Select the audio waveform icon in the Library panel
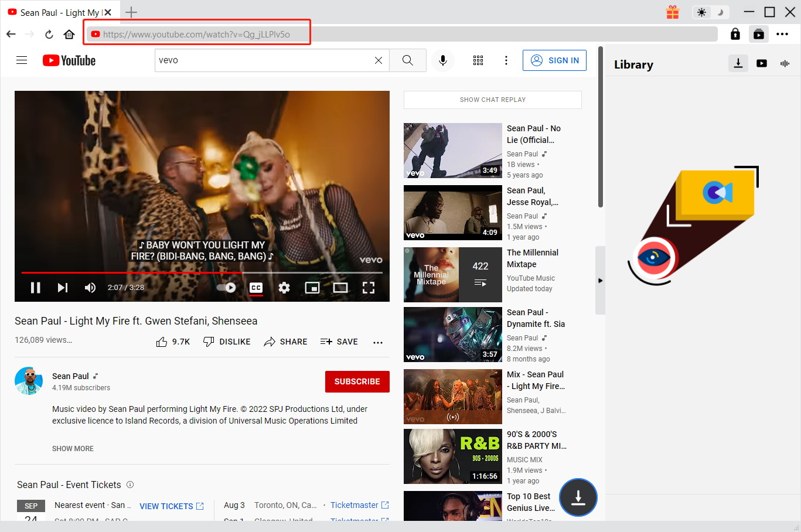Image resolution: width=801 pixels, height=532 pixels. (x=785, y=63)
